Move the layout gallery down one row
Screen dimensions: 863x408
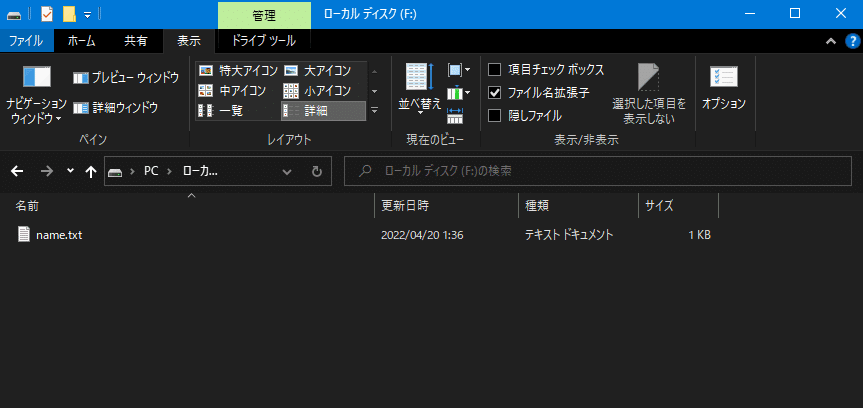(x=374, y=91)
